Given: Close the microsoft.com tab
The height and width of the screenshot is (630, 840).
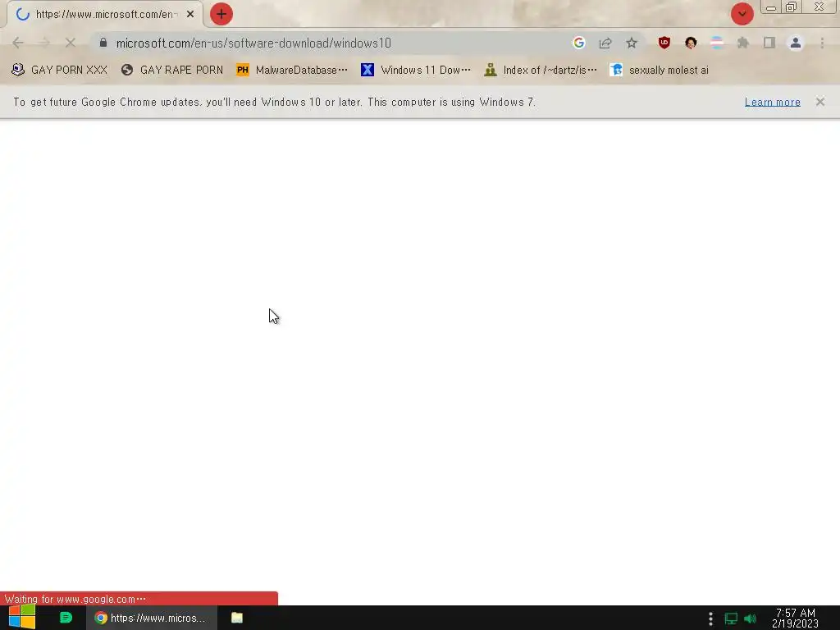Looking at the screenshot, I should coord(190,15).
